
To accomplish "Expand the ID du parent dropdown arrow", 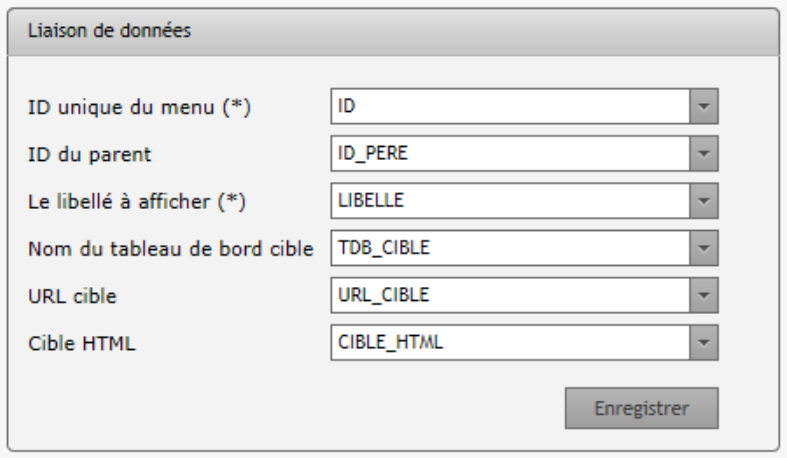I will point(704,154).
